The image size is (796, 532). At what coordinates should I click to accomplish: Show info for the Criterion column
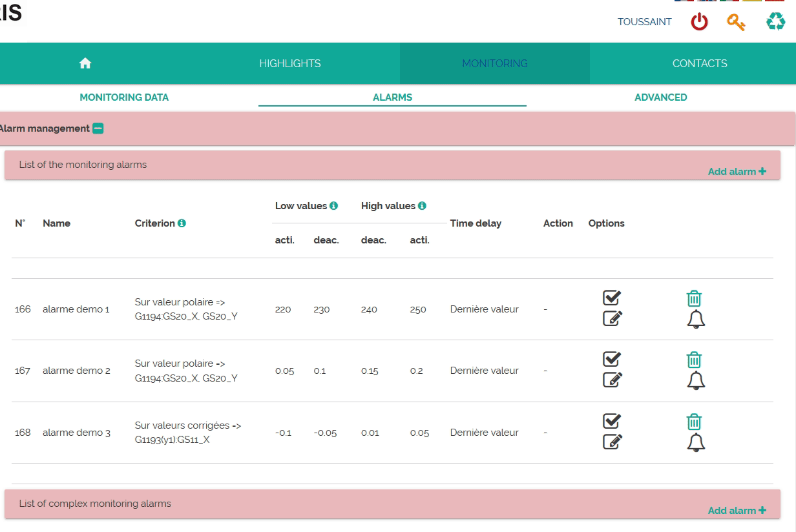click(x=182, y=223)
